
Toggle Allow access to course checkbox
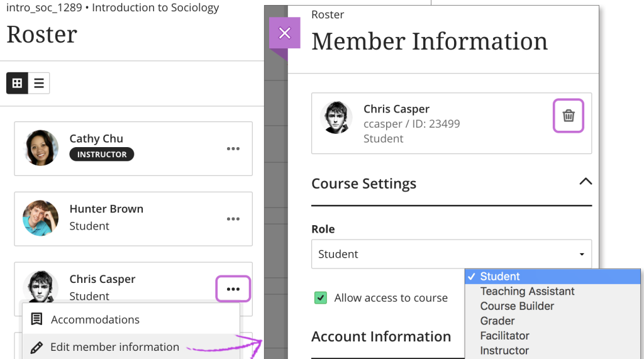(320, 298)
